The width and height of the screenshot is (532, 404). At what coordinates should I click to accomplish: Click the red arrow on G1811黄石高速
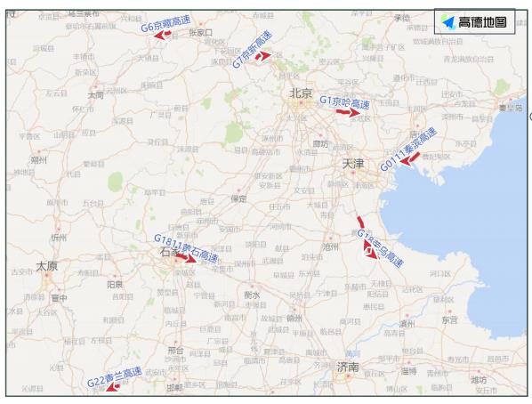coord(186,258)
